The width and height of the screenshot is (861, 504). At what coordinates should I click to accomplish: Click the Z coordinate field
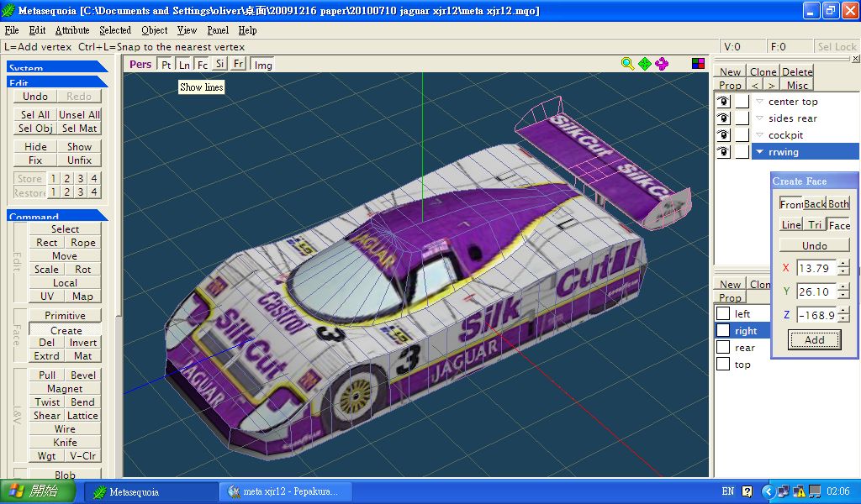tap(816, 315)
